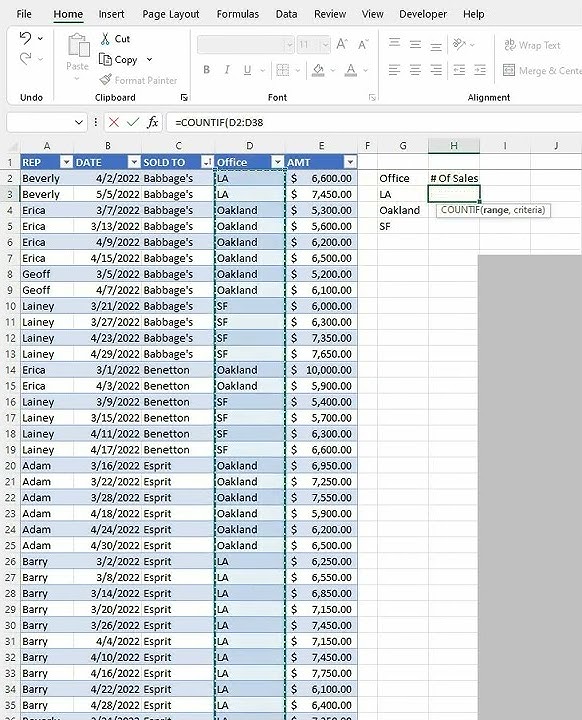Open the Font group dialog launcher
The image size is (582, 720).
click(372, 97)
